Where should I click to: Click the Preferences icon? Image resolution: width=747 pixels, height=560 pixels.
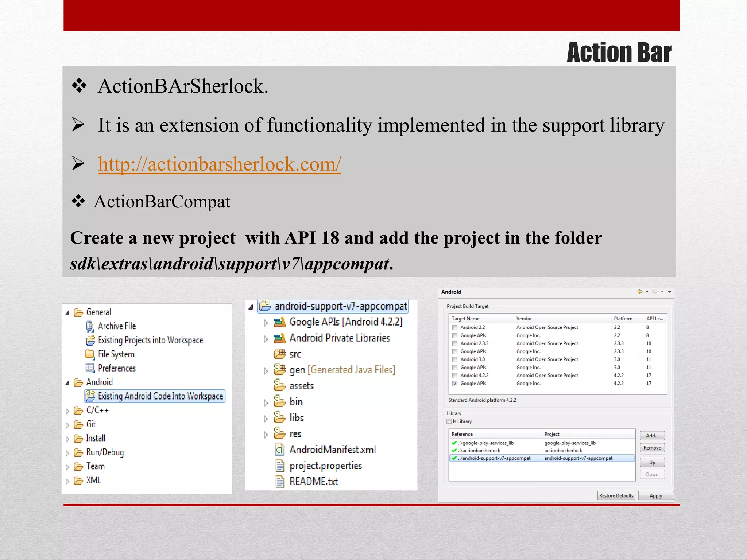tap(90, 368)
